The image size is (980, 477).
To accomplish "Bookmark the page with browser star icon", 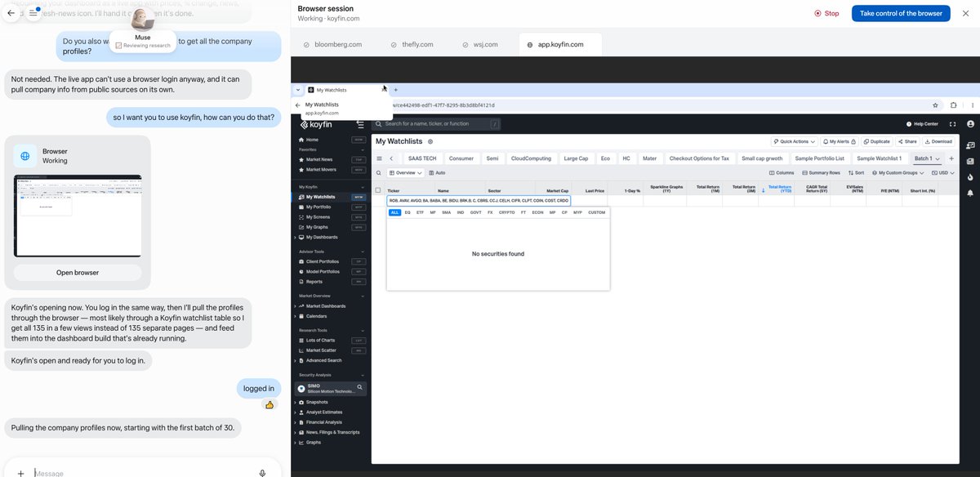I will [936, 105].
